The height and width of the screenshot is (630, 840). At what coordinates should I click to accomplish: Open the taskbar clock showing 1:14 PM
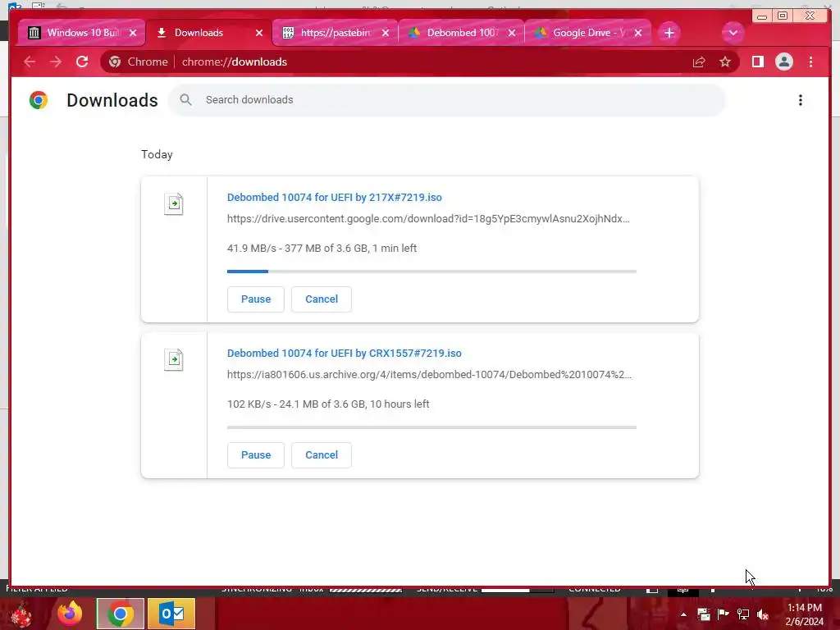pyautogui.click(x=805, y=614)
